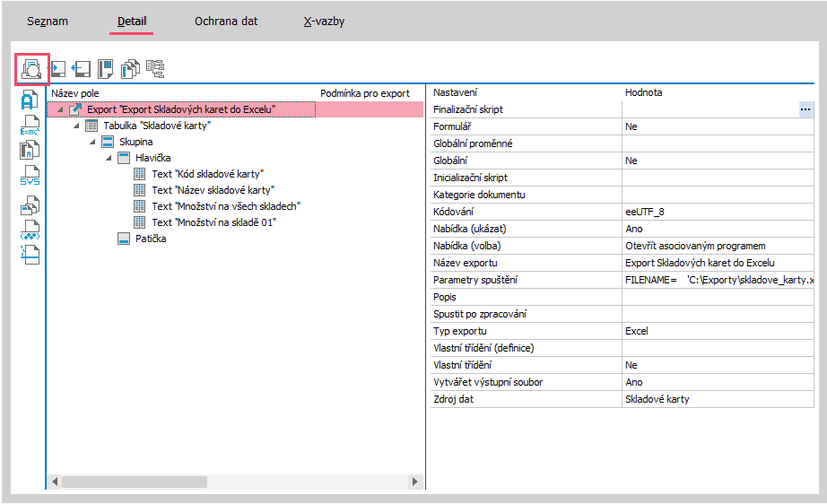
Task: Click the Vlastní třídění (definice) setting row
Action: pyautogui.click(x=622, y=348)
